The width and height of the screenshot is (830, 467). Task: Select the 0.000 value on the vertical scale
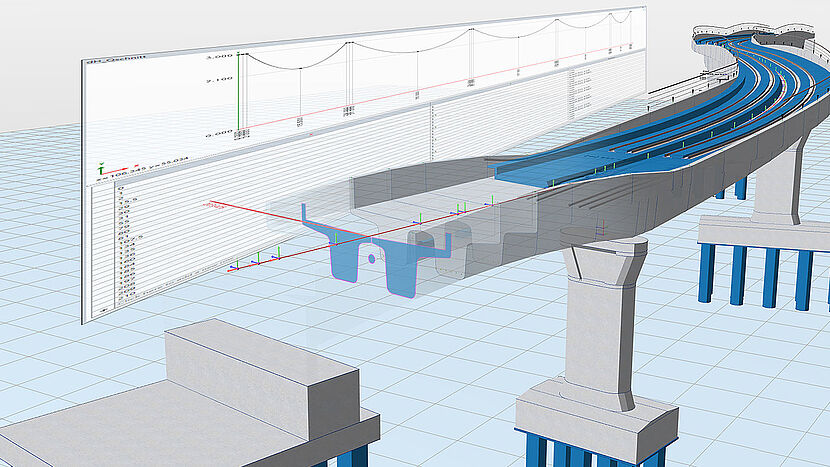point(219,131)
